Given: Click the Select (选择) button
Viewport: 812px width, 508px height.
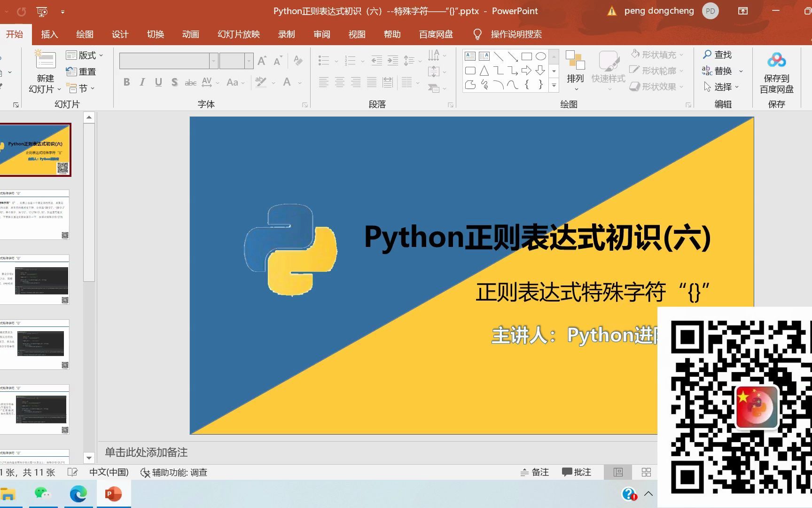Looking at the screenshot, I should click(721, 87).
